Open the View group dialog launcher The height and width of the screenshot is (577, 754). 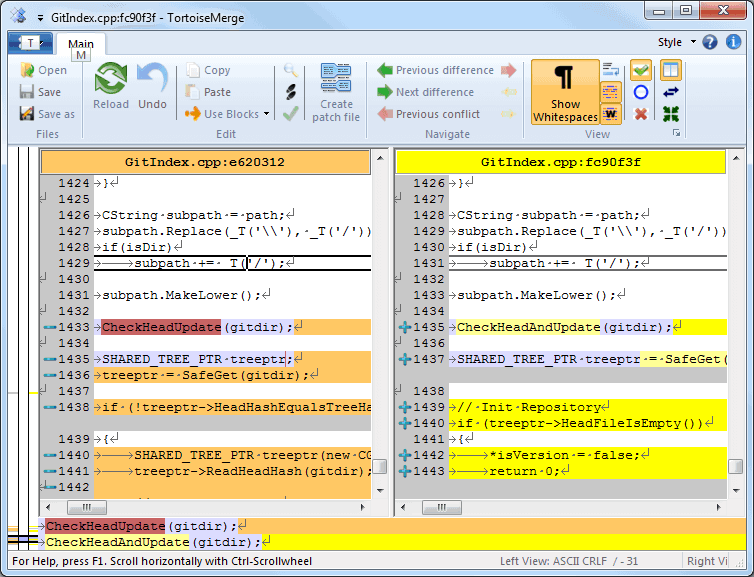(677, 134)
